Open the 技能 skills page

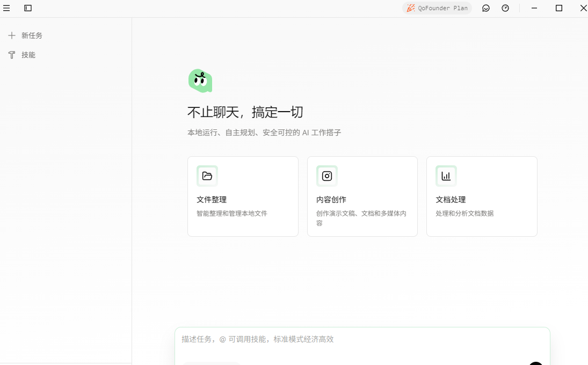tap(28, 55)
